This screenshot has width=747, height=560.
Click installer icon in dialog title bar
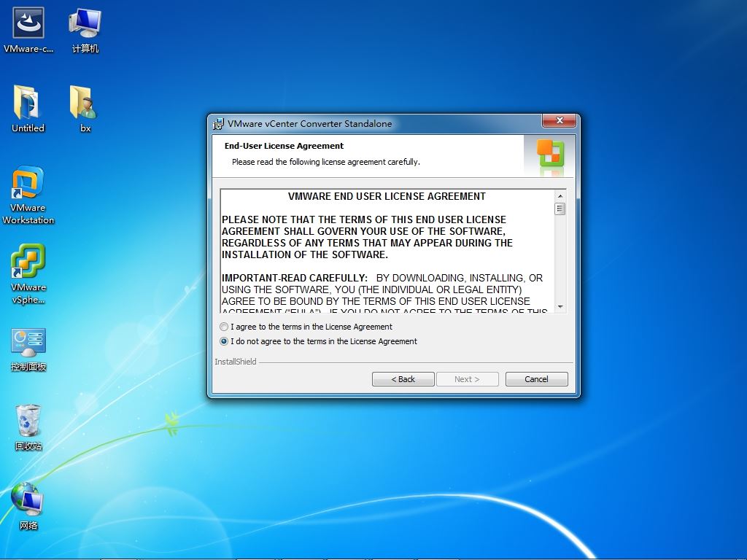click(218, 124)
